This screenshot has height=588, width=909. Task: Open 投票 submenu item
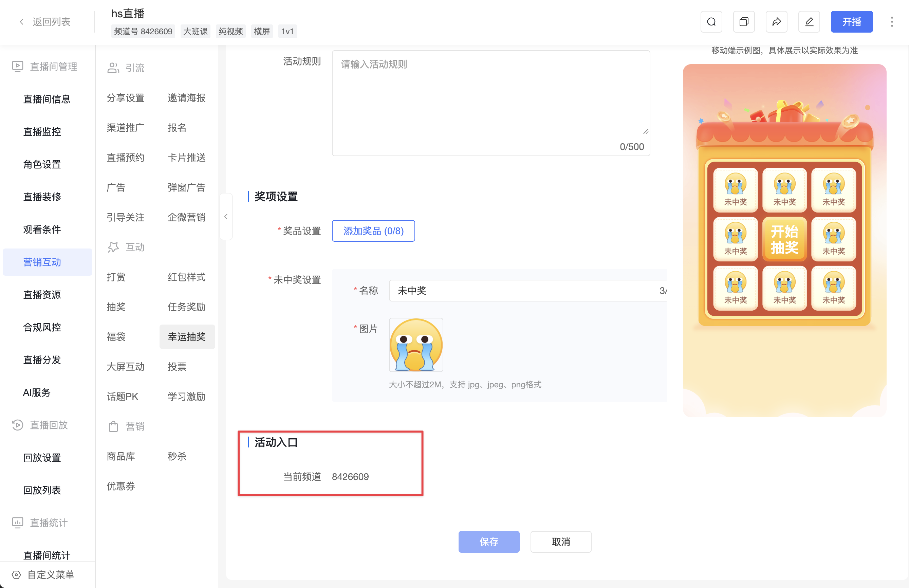(177, 367)
